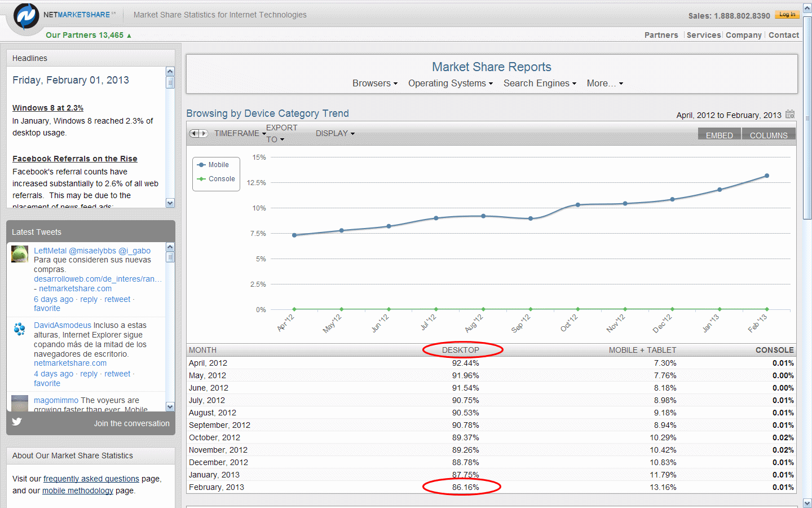This screenshot has height=508, width=812.
Task: Click the LeftMetal tweet avatar
Action: [x=20, y=254]
